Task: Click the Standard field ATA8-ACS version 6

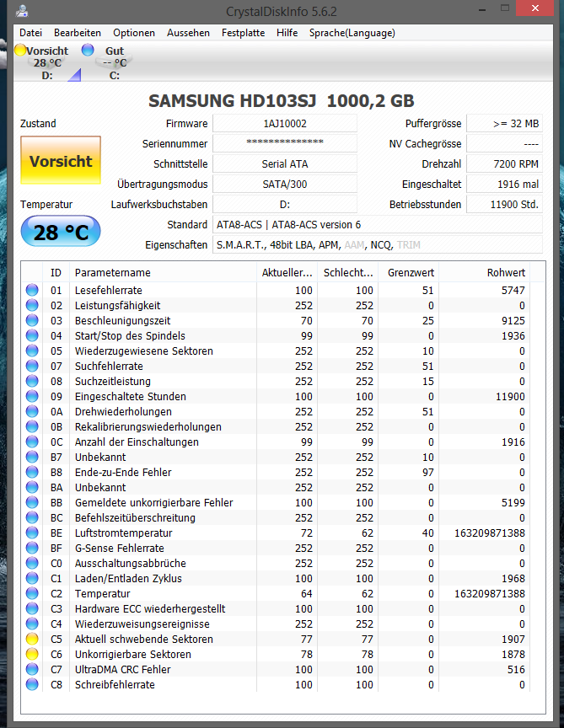Action: 377,224
